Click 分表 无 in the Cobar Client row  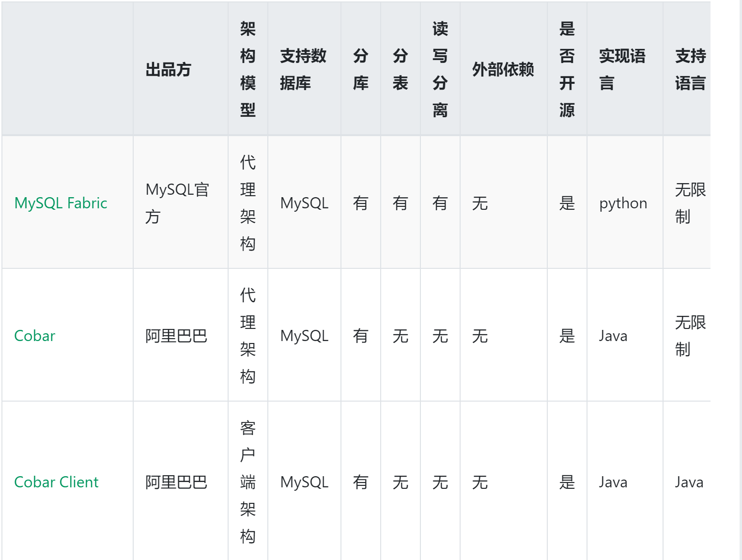coord(401,482)
